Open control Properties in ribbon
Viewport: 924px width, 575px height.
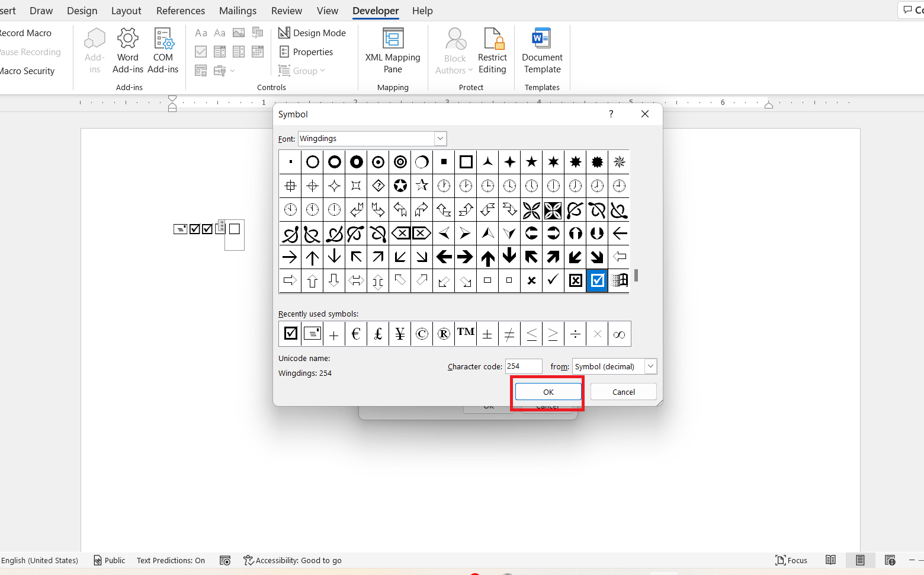pyautogui.click(x=306, y=52)
